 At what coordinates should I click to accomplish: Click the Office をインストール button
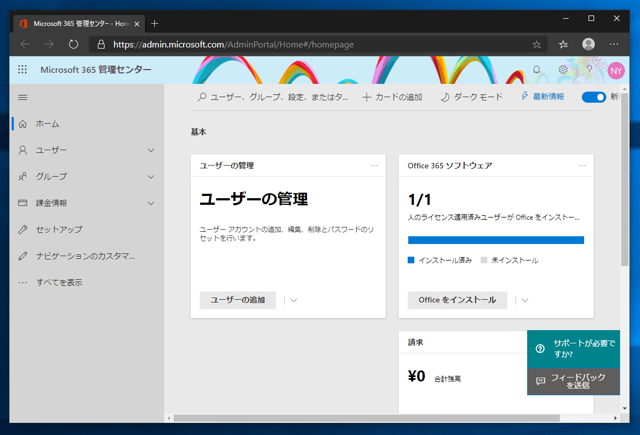457,300
